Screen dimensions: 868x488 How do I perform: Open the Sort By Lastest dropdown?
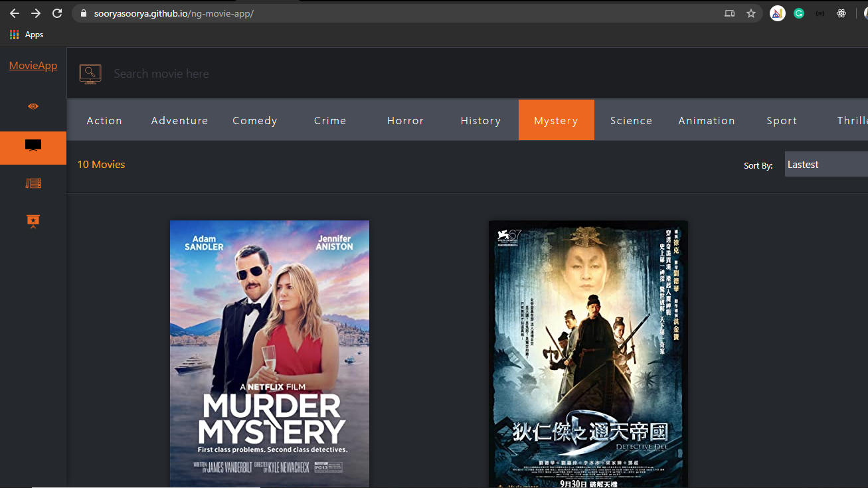(x=825, y=164)
